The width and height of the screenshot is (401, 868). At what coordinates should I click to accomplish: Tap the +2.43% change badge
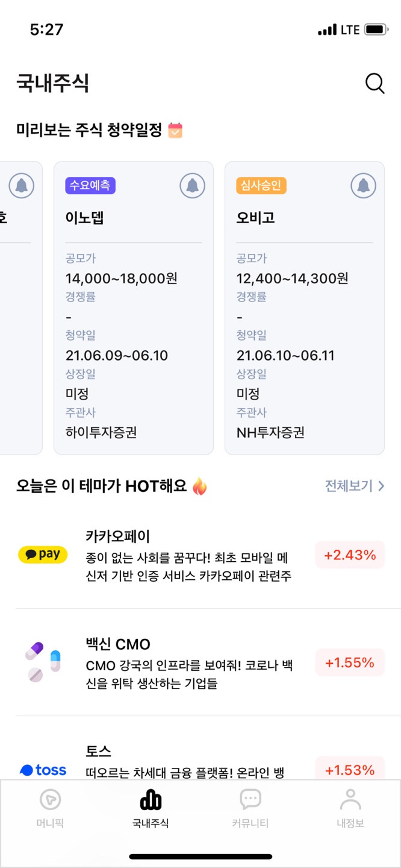pos(350,555)
